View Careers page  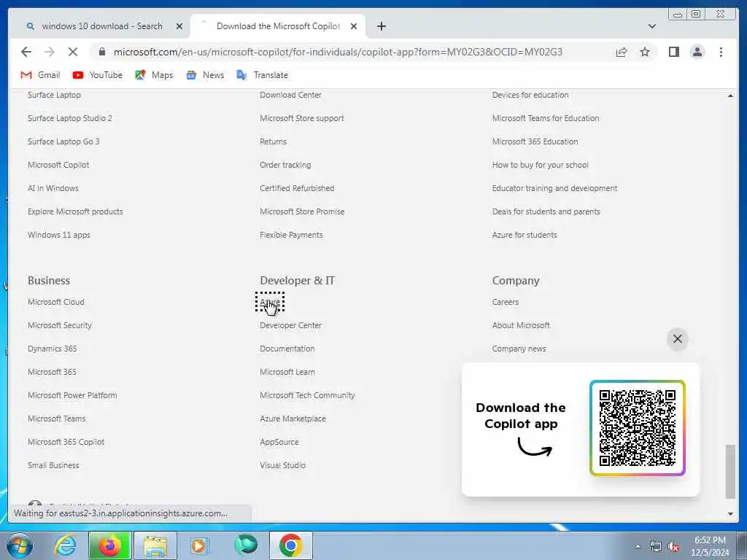click(x=505, y=302)
